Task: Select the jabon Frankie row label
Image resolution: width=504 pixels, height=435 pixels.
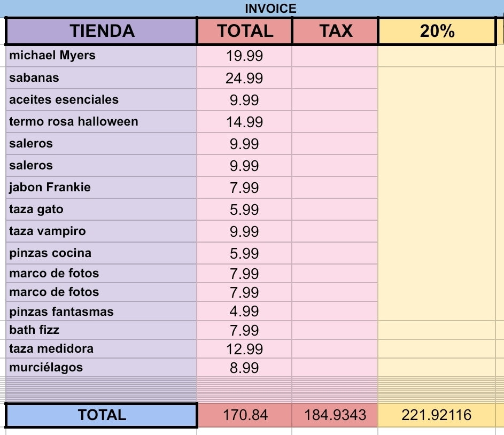Action: pos(102,188)
